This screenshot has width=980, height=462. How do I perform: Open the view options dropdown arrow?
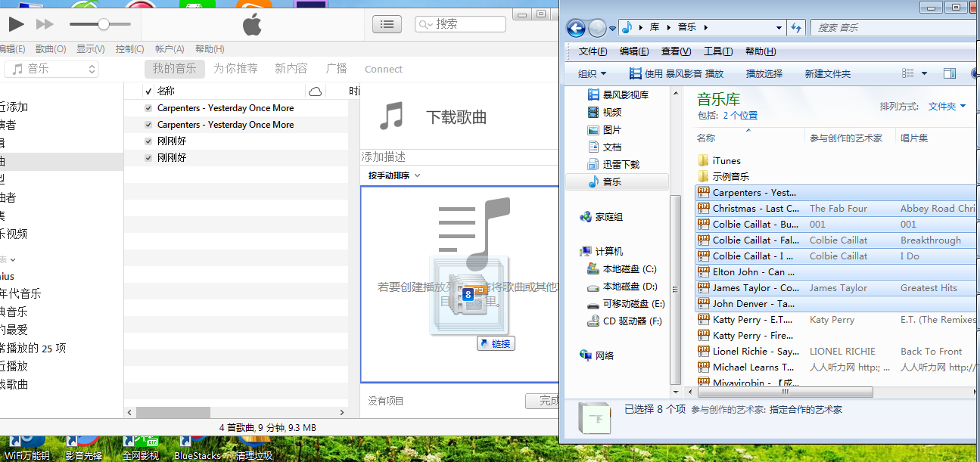pyautogui.click(x=924, y=73)
